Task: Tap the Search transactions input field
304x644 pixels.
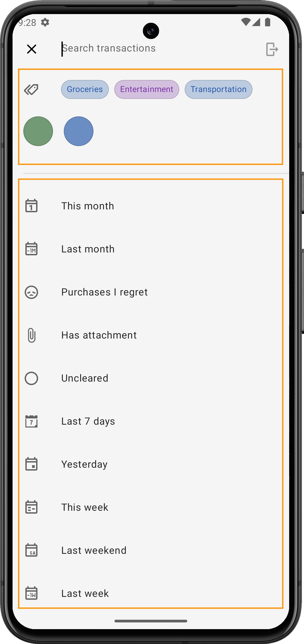Action: (x=154, y=48)
